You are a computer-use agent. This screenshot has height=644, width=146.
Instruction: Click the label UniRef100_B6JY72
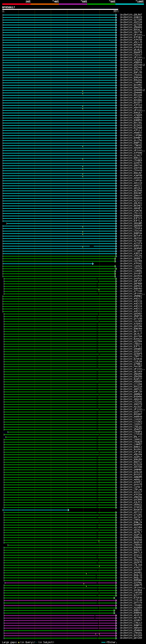pyautogui.click(x=131, y=331)
